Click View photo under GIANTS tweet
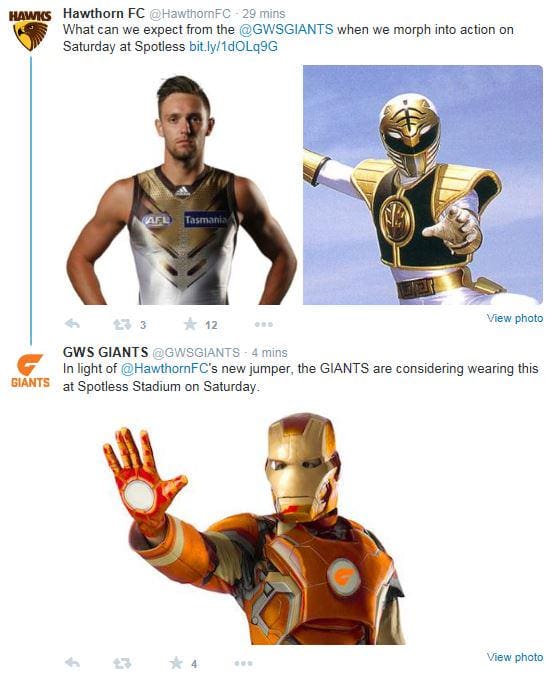Image resolution: width=551 pixels, height=679 pixels. 515,656
